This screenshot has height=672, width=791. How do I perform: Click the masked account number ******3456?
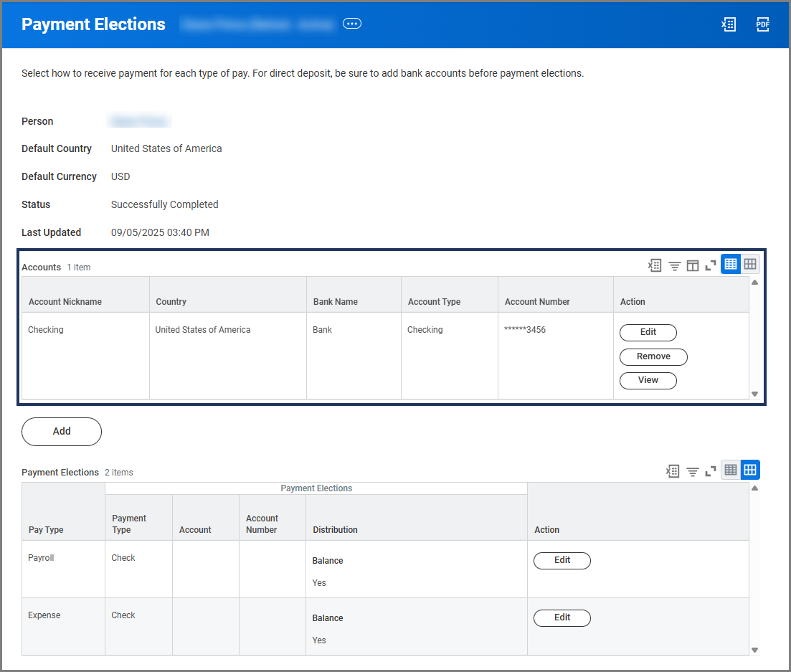pyautogui.click(x=525, y=330)
